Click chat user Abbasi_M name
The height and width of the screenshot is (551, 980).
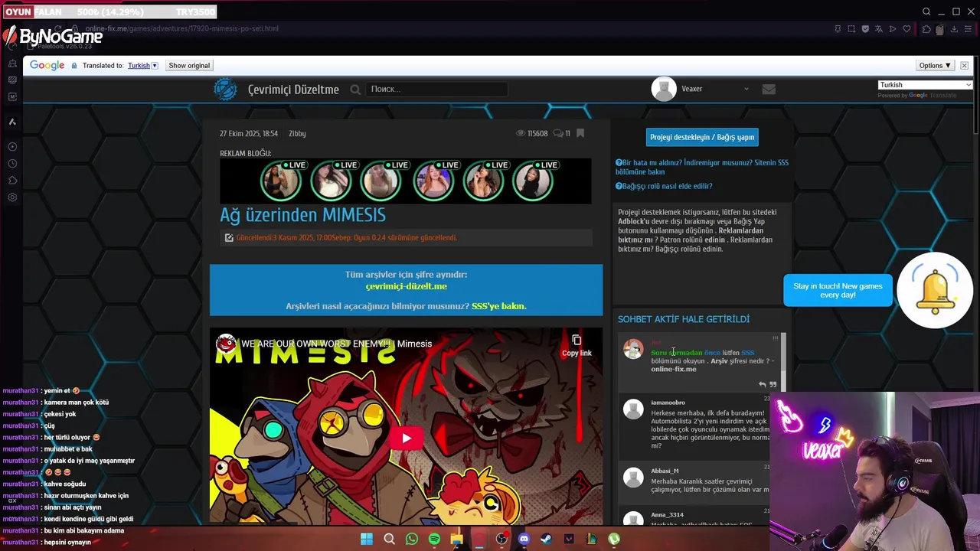coord(665,471)
